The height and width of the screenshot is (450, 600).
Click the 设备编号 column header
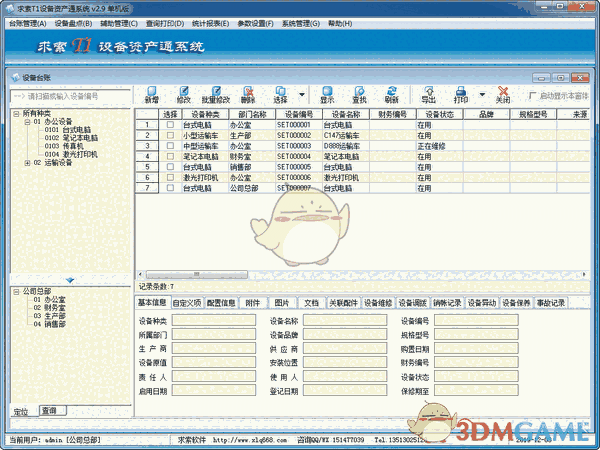tap(299, 114)
